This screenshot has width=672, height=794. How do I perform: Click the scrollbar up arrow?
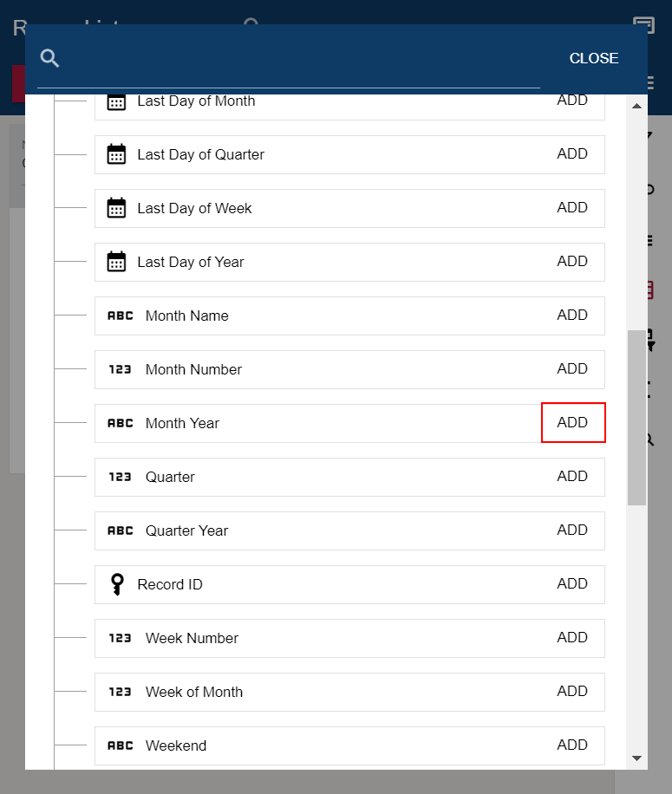pyautogui.click(x=636, y=107)
